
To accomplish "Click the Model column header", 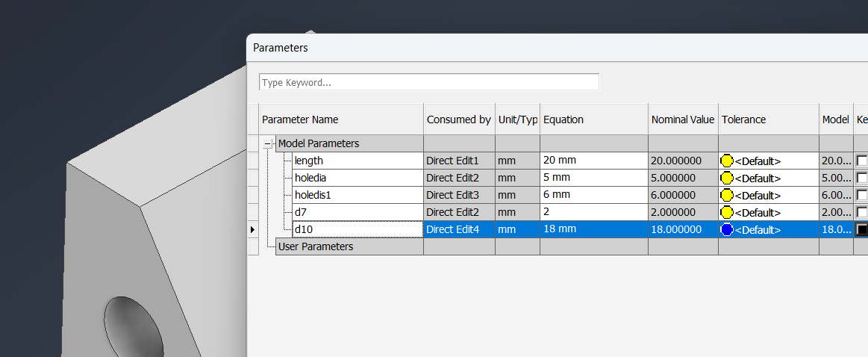I will coord(836,119).
